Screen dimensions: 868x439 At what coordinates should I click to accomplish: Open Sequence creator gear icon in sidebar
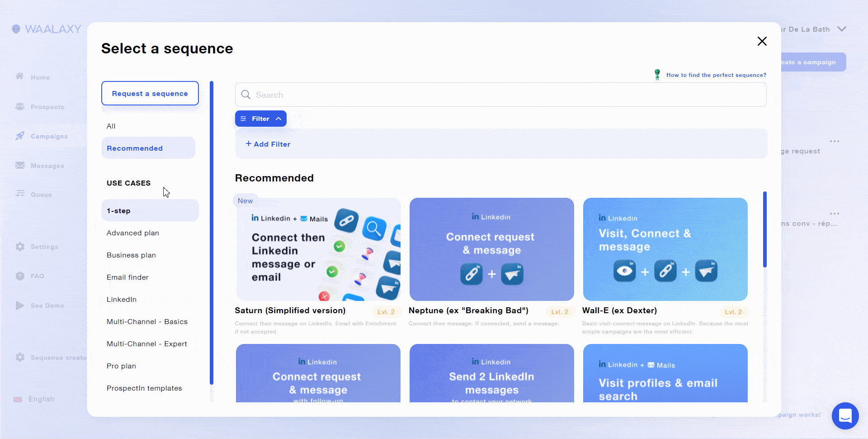pos(20,357)
